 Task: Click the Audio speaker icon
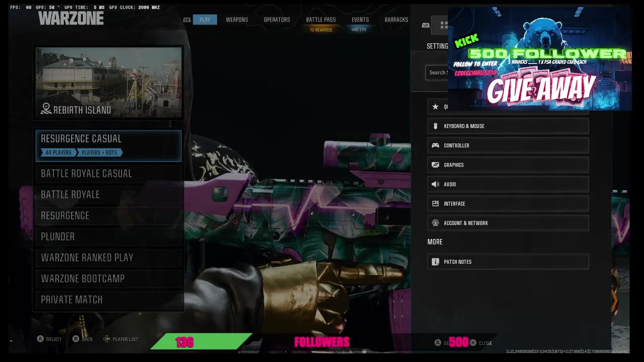coord(435,184)
